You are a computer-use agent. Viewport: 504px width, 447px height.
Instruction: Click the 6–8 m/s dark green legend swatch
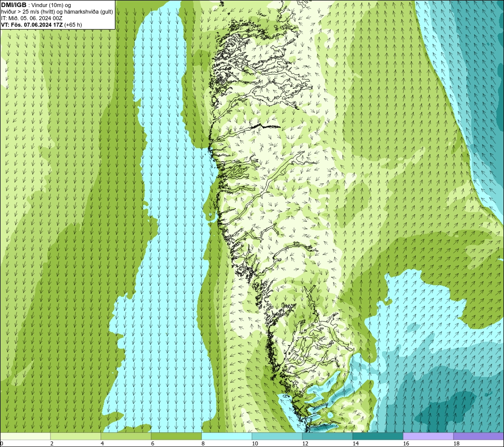pyautogui.click(x=176, y=436)
